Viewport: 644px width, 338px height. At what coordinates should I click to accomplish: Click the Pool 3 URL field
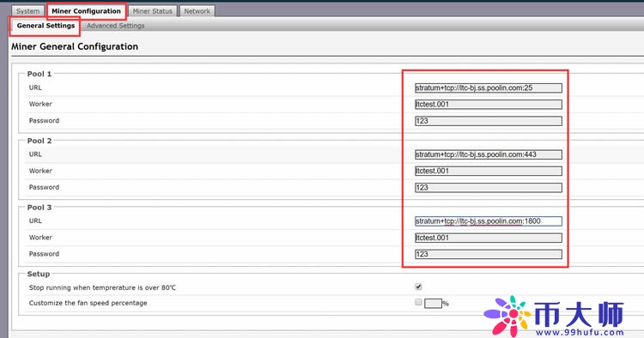point(489,221)
